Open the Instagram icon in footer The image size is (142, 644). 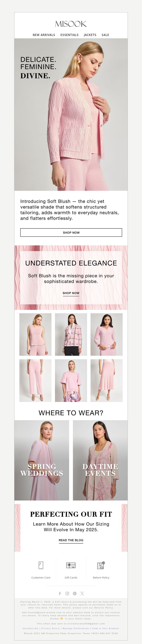click(67, 593)
